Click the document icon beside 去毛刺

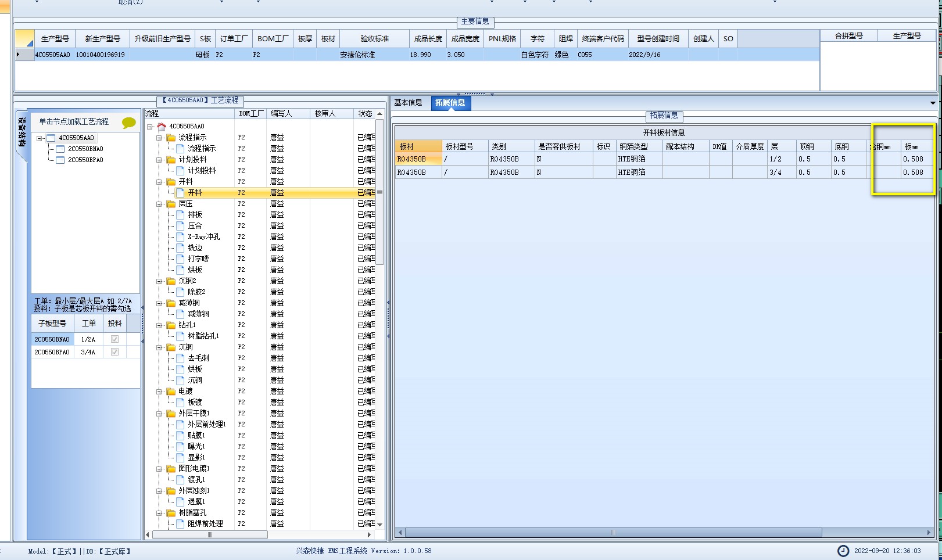(180, 358)
